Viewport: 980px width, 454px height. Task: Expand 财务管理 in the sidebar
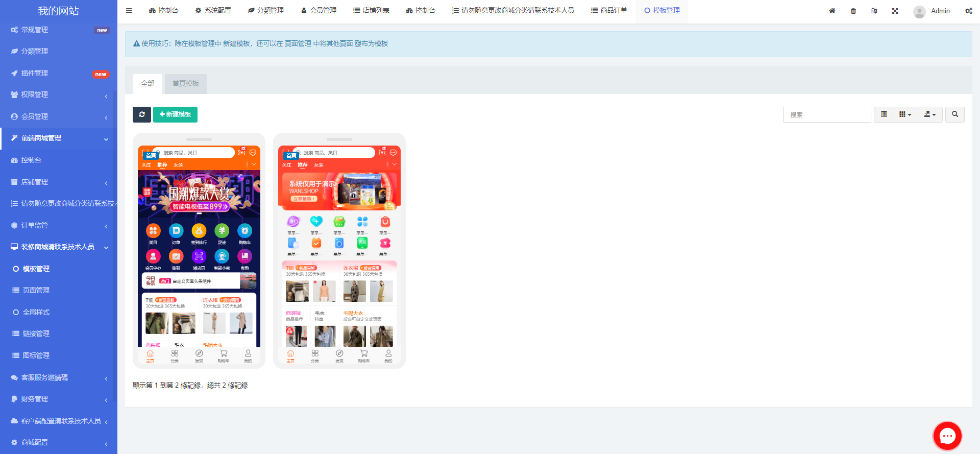pos(59,399)
